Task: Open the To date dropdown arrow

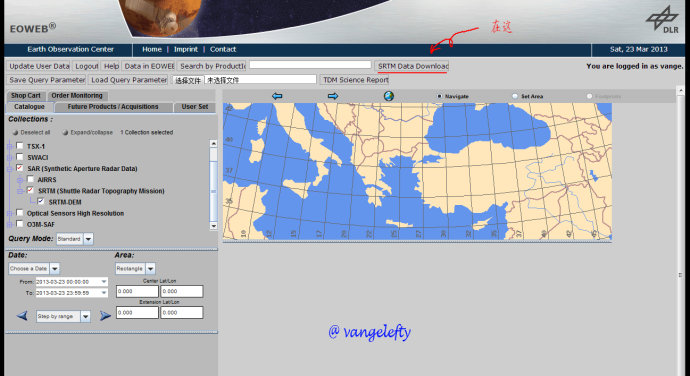Action: pos(104,293)
